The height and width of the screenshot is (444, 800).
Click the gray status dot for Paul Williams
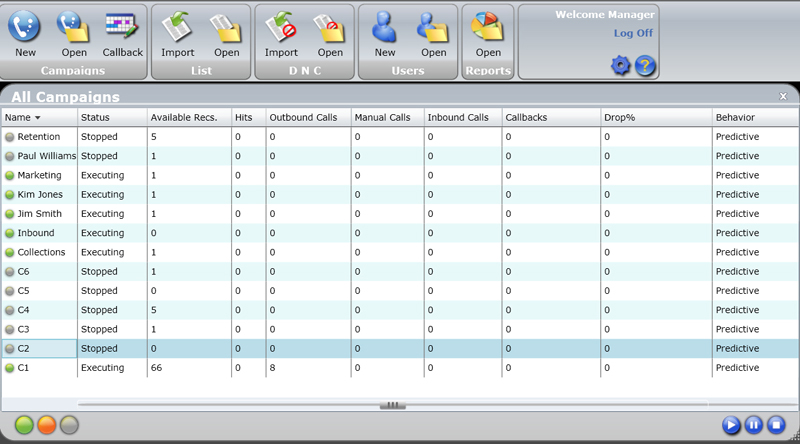10,156
